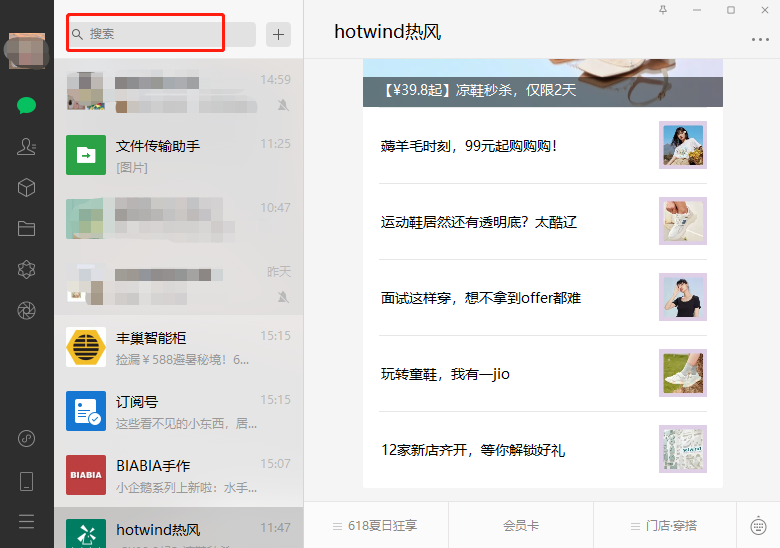Image resolution: width=780 pixels, height=548 pixels.
Task: Select the hotwind热风 conversation in list
Action: [x=179, y=528]
